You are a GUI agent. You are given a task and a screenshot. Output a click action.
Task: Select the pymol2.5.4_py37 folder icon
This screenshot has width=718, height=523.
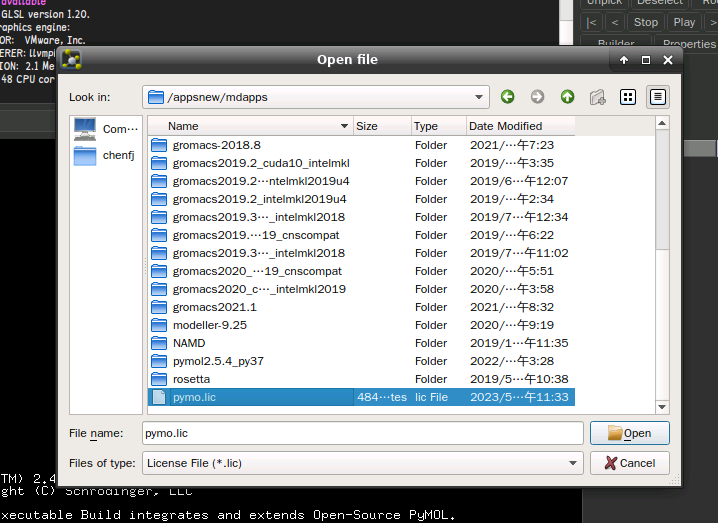coord(159,361)
